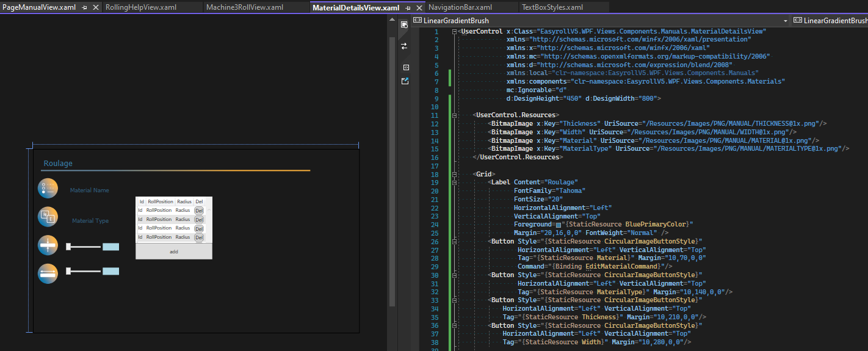
Task: Pin the MaterialDetailsView.xaml tab
Action: [x=408, y=8]
